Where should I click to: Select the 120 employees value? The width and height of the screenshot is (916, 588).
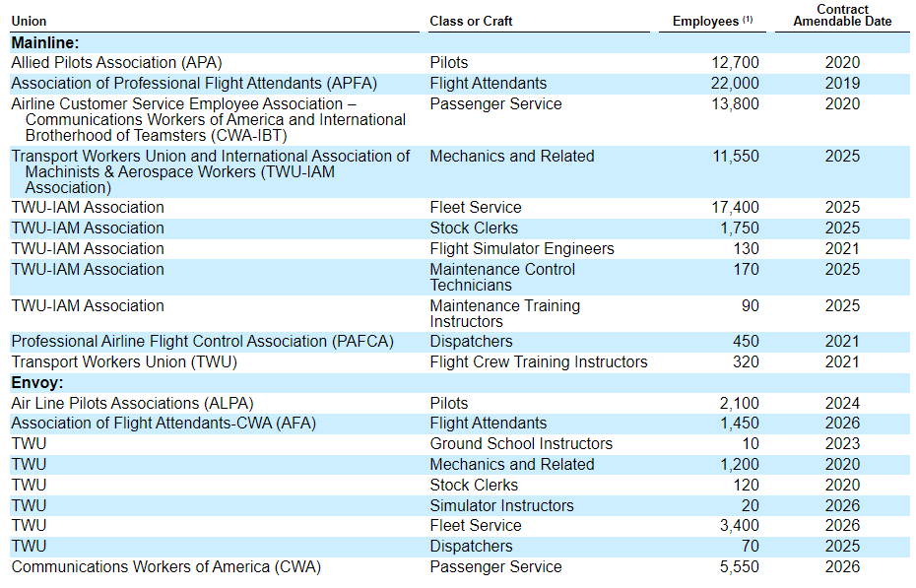pos(746,486)
